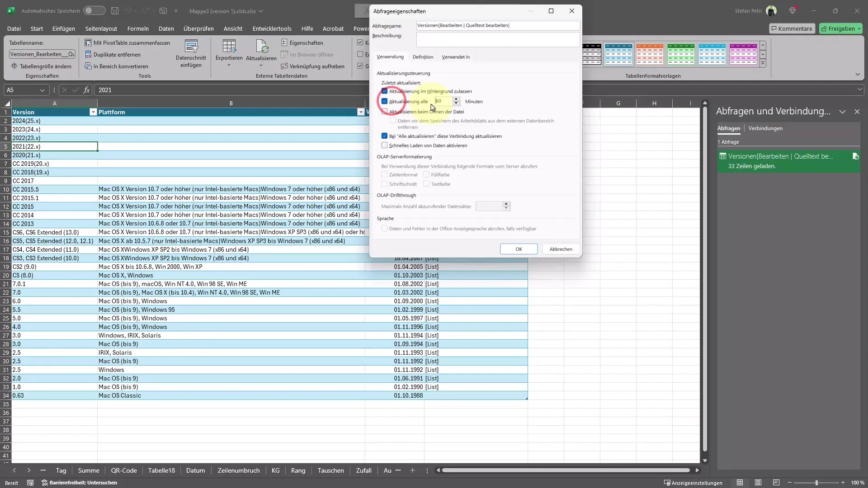This screenshot has height=488, width=868.
Task: Switch to the Definition tab in dialog
Action: 423,57
